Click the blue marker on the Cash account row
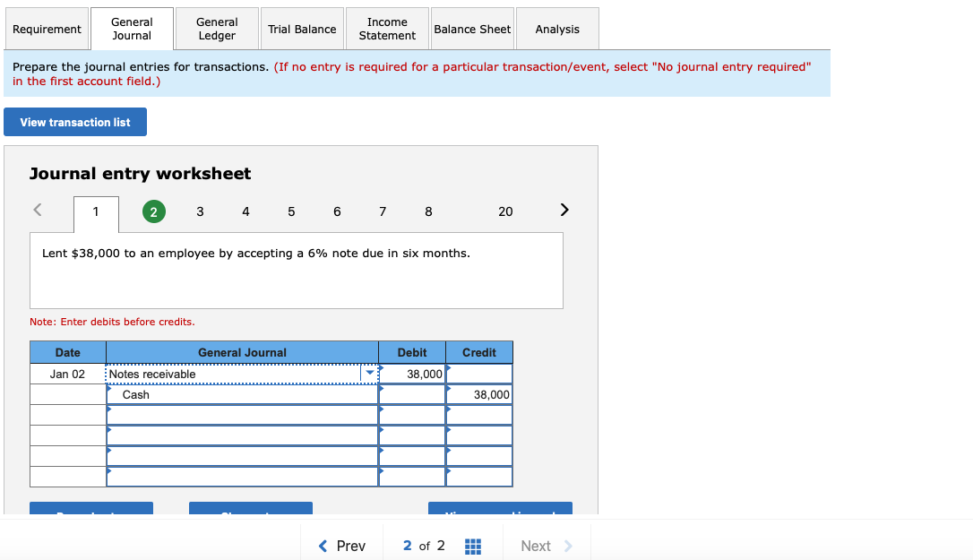The height and width of the screenshot is (560, 973). [109, 388]
